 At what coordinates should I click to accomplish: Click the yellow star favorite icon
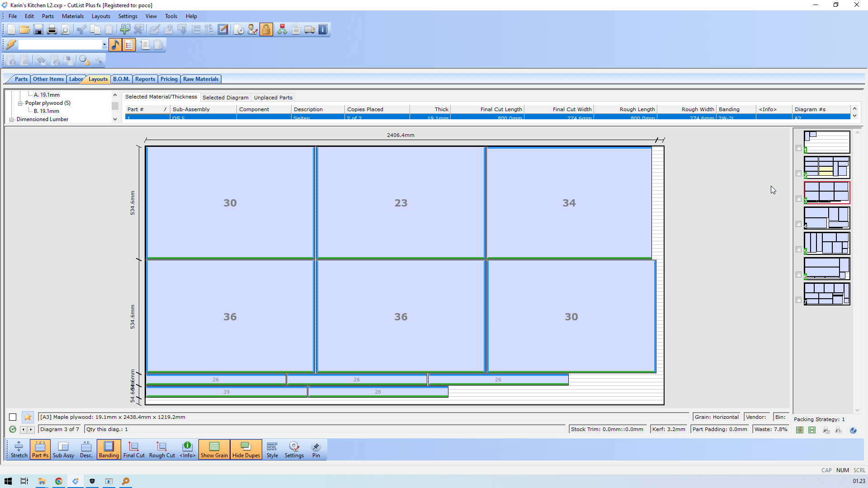click(28, 417)
